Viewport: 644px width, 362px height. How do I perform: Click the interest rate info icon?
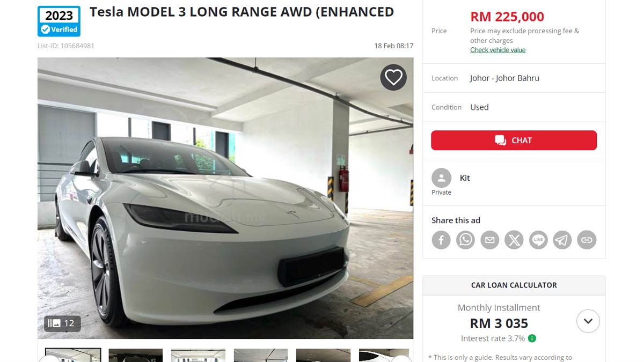click(532, 338)
